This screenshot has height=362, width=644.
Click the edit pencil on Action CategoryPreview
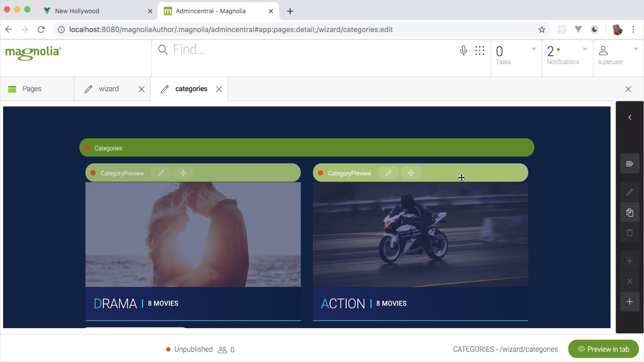click(x=388, y=173)
